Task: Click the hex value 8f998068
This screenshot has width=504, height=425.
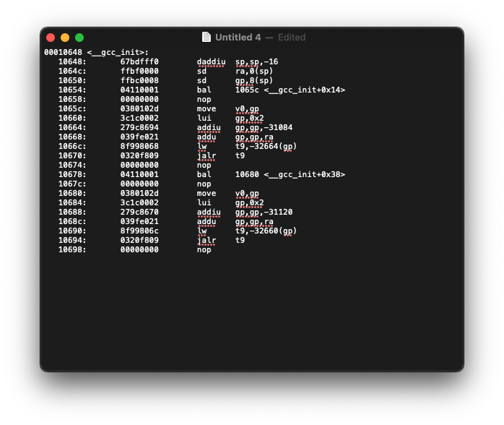Action: [x=139, y=146]
